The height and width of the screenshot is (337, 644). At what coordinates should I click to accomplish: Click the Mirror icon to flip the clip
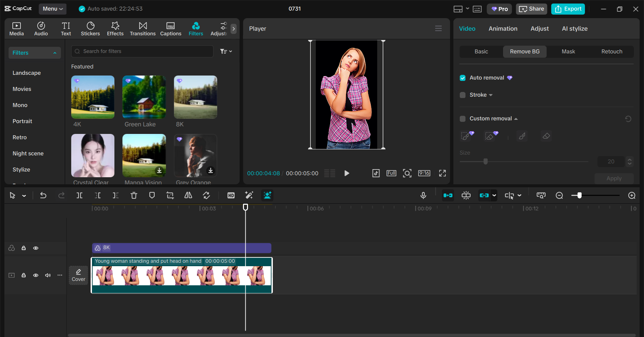[x=188, y=195]
